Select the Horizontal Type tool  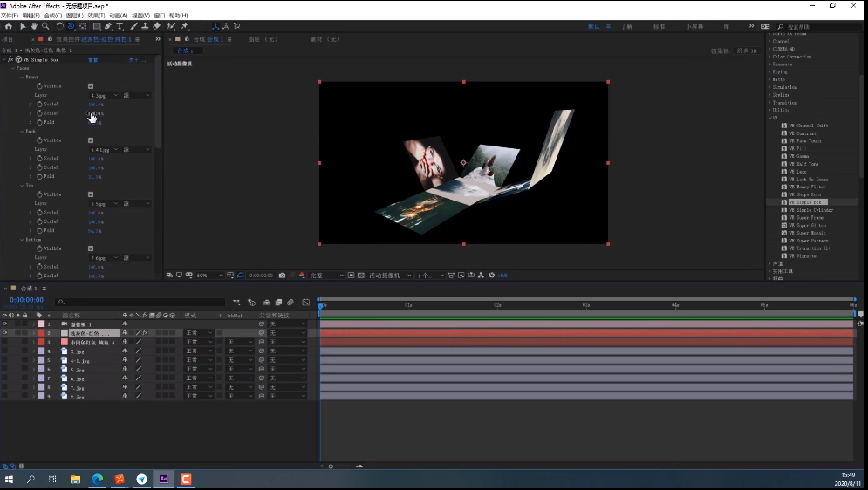120,26
